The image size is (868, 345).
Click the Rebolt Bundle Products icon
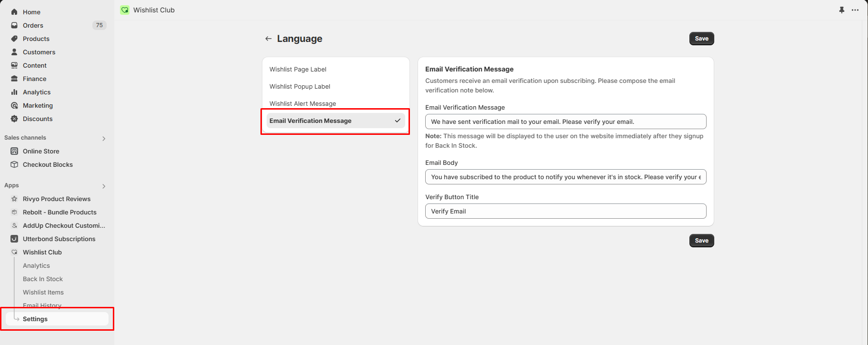pos(14,212)
